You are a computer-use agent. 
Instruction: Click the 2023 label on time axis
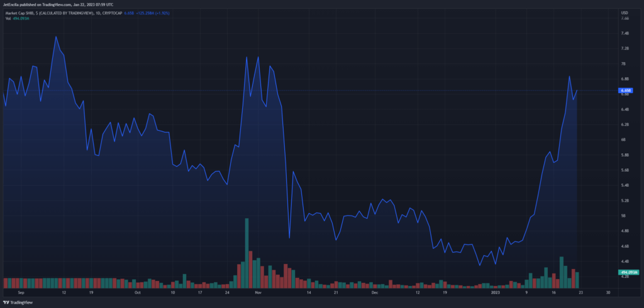click(496, 293)
